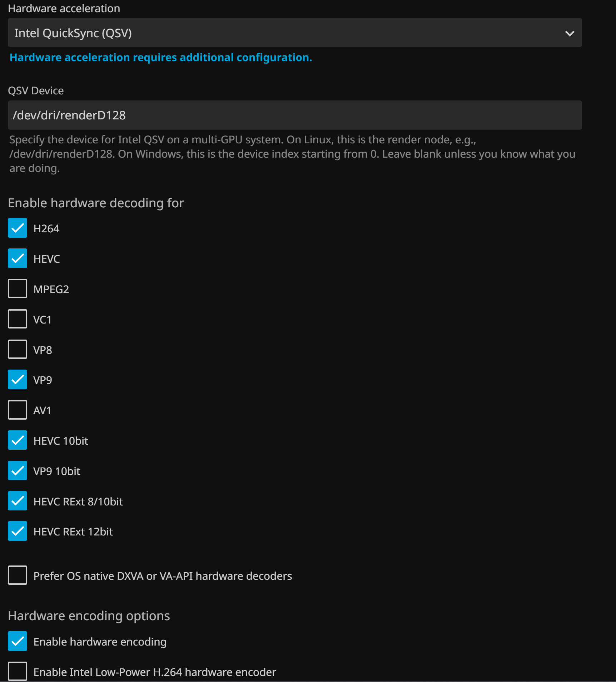Enable VP8 hardware decoding
The width and height of the screenshot is (616, 682).
(x=18, y=349)
